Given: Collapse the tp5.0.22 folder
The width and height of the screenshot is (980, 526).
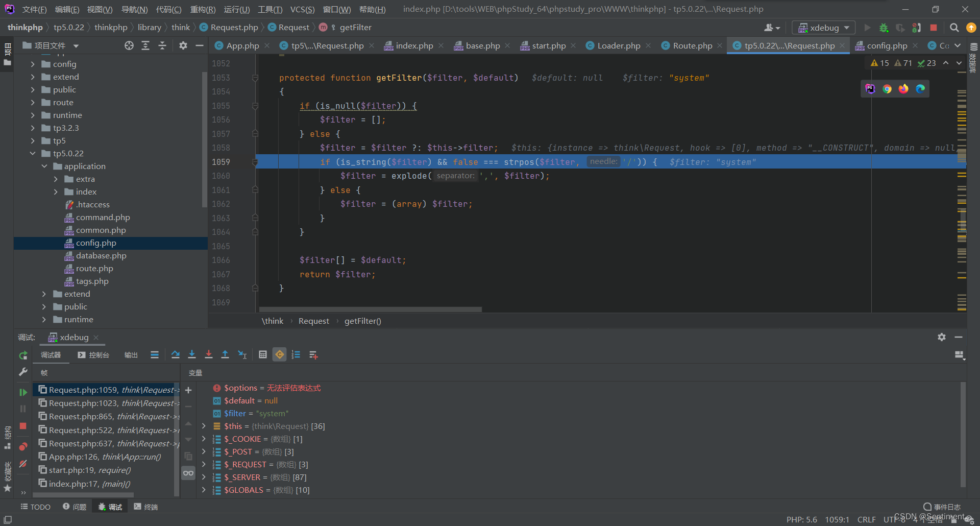Looking at the screenshot, I should [x=33, y=153].
